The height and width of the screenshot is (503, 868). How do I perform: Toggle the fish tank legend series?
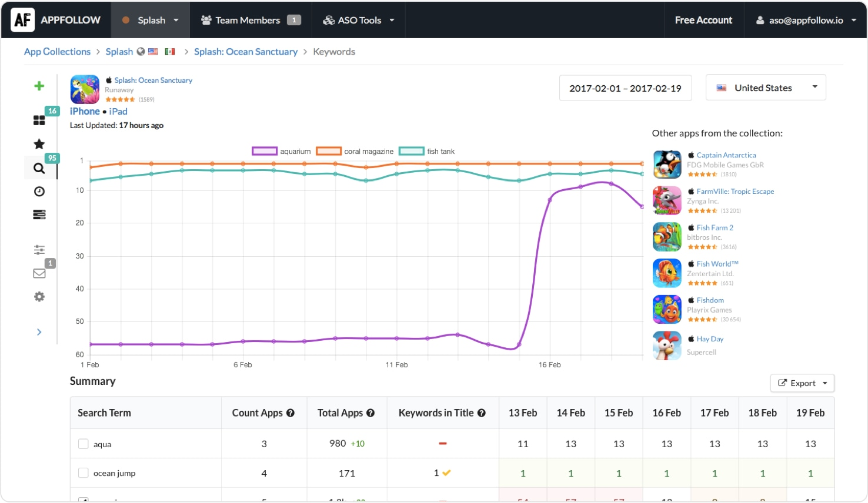pyautogui.click(x=427, y=152)
